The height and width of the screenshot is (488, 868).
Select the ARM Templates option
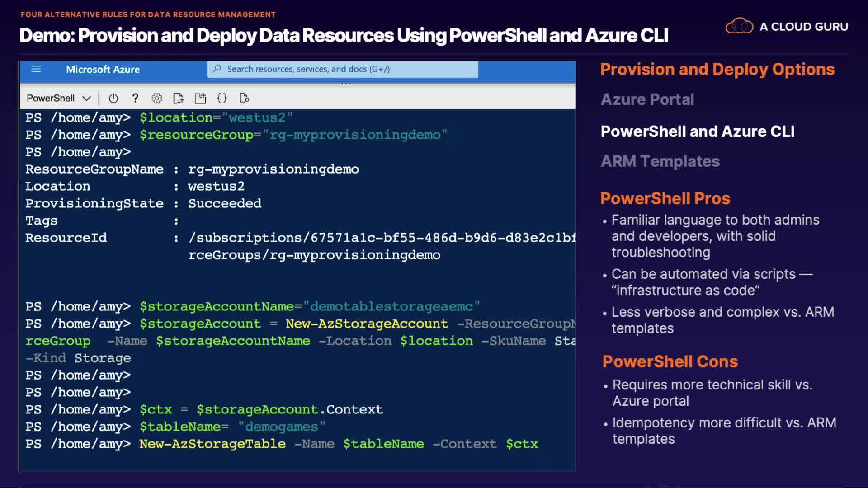pyautogui.click(x=660, y=161)
